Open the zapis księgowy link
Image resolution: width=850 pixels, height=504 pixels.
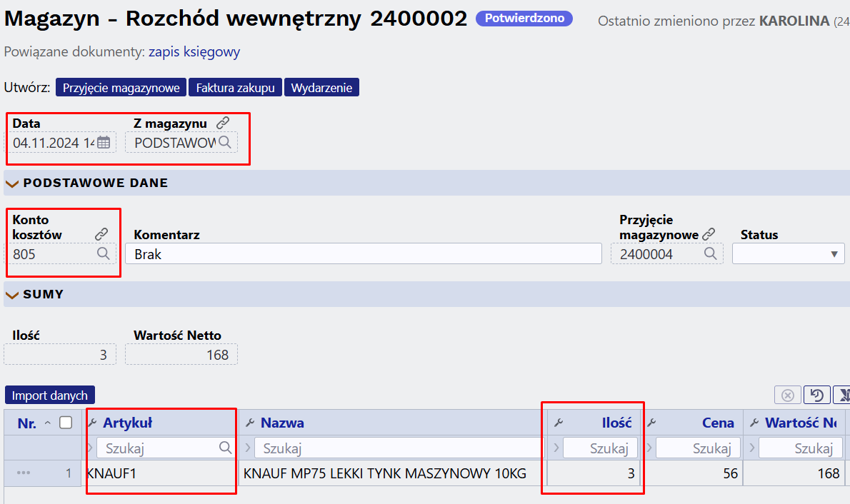point(194,51)
